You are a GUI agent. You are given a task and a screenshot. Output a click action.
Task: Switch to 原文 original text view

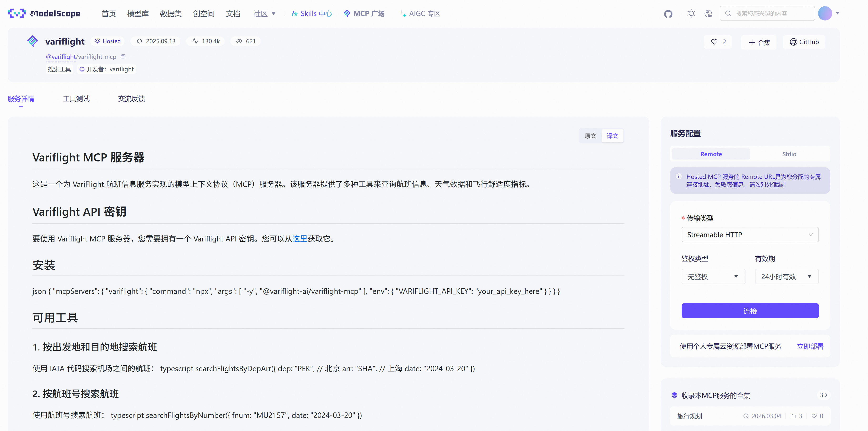click(590, 136)
